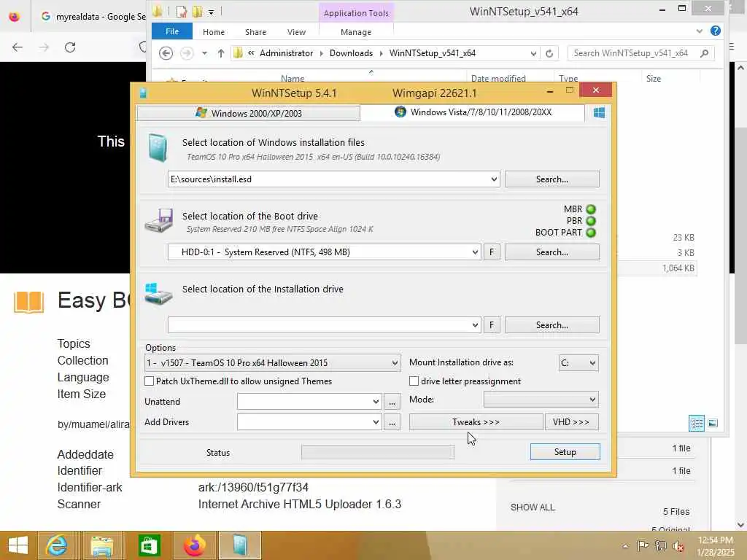Expand the install.esd path dropdown
The image size is (747, 560).
point(494,179)
